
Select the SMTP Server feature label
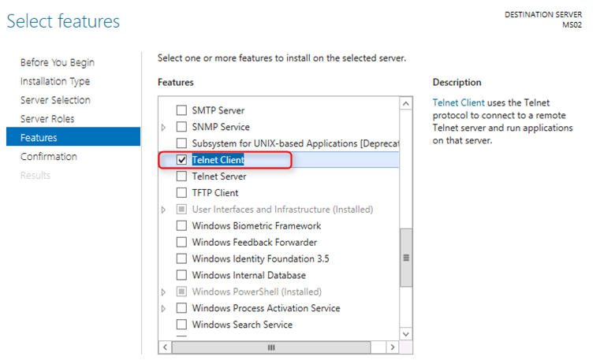pos(218,110)
